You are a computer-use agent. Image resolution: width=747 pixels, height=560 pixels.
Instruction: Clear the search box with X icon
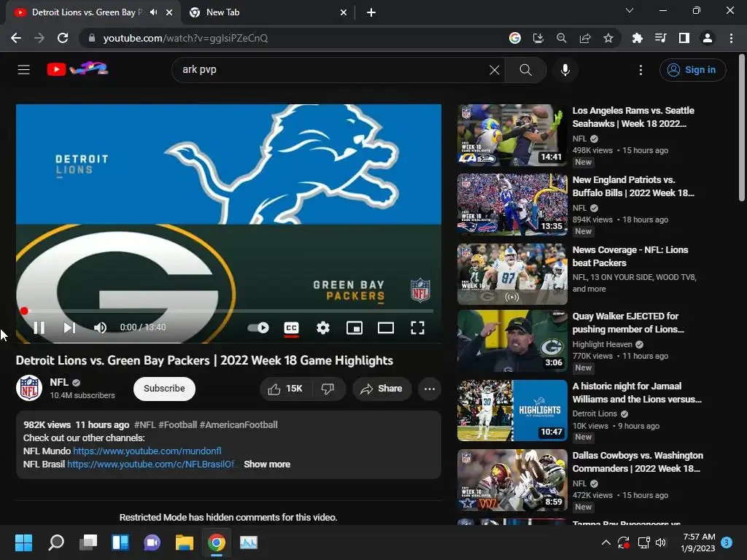click(x=495, y=70)
